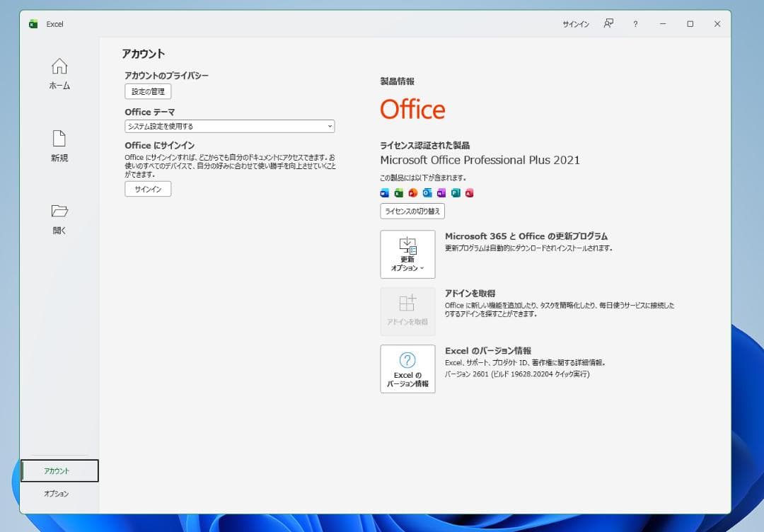
Task: Click バージョン 2601 build number text
Action: (x=517, y=374)
